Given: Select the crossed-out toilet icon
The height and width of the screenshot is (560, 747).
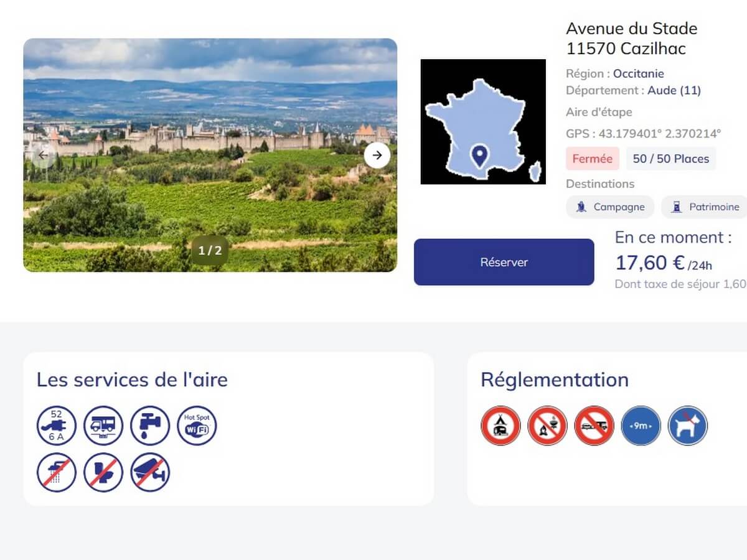Looking at the screenshot, I should (x=103, y=472).
